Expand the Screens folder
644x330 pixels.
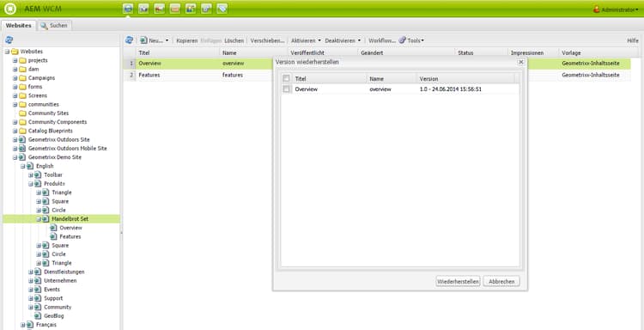click(x=15, y=95)
